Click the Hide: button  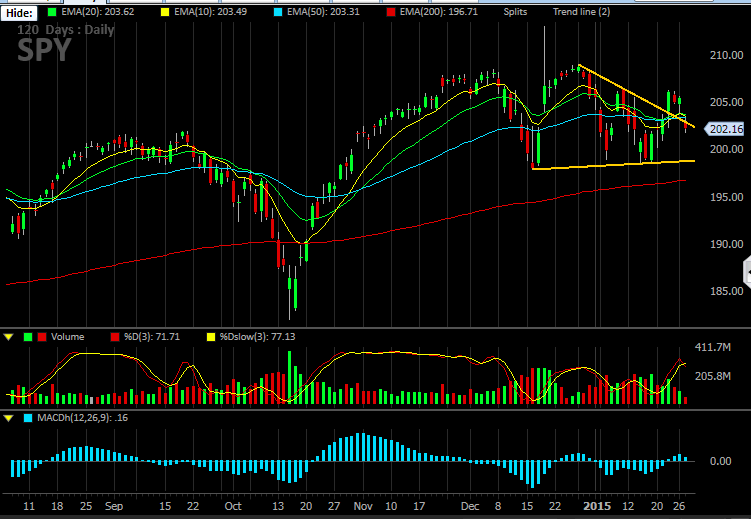coord(19,13)
